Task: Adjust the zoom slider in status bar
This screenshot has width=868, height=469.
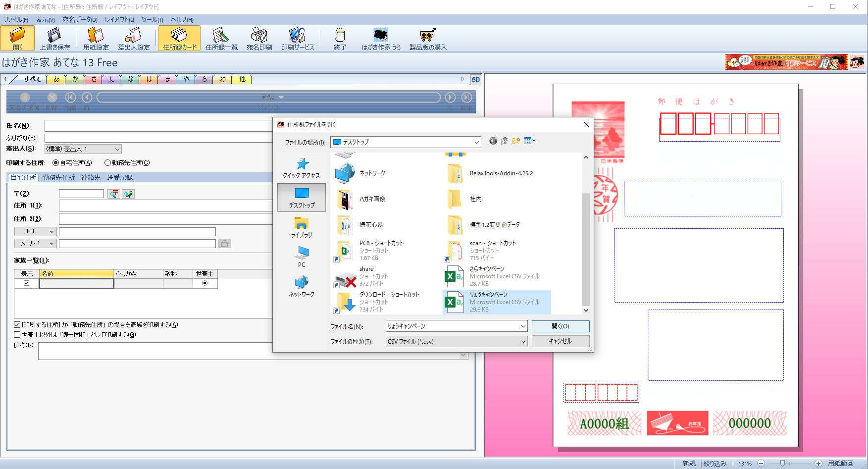Action: [782, 464]
